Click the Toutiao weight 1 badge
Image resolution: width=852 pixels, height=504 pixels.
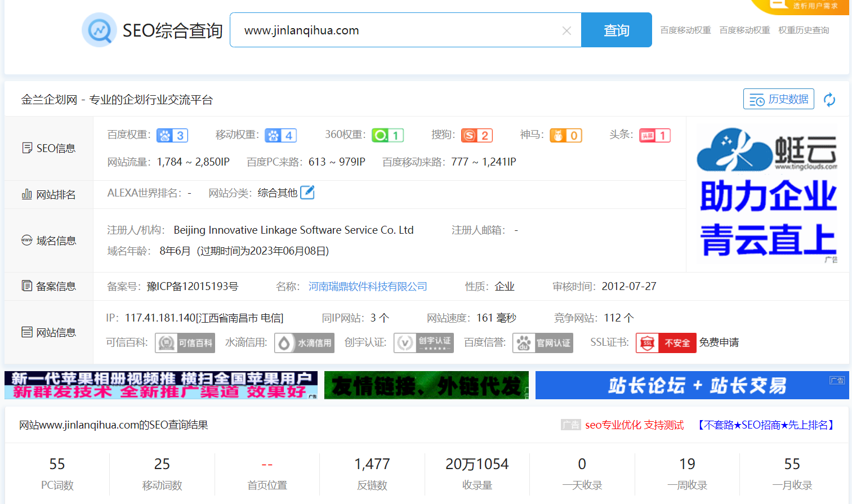[655, 135]
